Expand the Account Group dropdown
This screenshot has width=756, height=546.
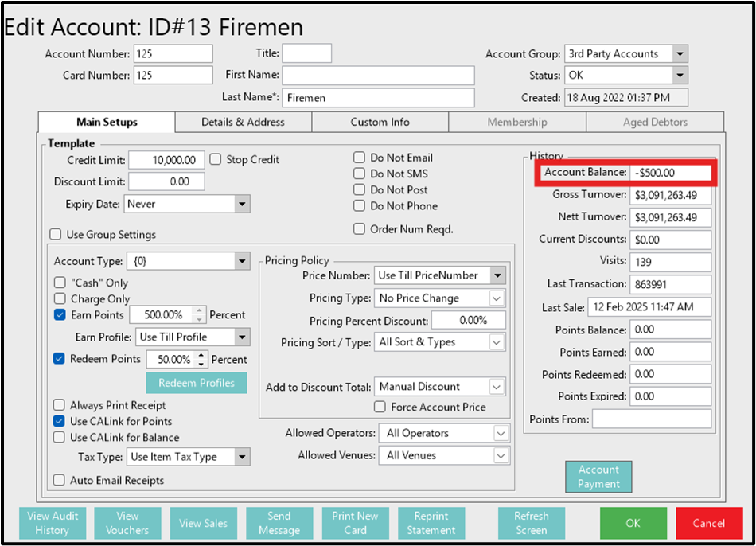point(679,54)
